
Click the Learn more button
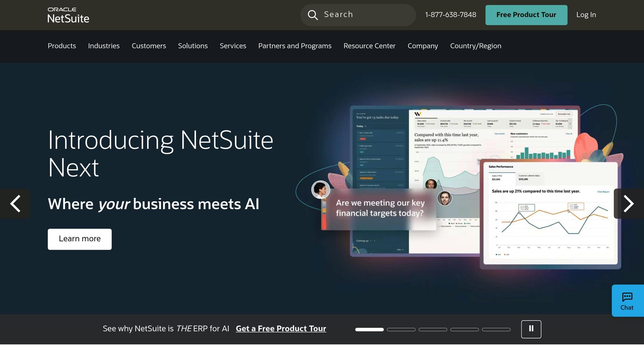[79, 239]
